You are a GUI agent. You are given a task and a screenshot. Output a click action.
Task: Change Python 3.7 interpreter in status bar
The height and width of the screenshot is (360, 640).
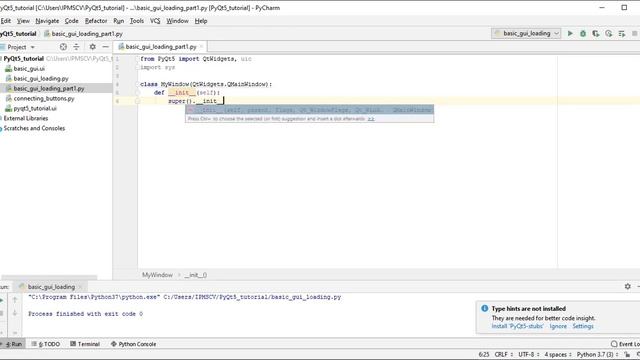pos(597,354)
